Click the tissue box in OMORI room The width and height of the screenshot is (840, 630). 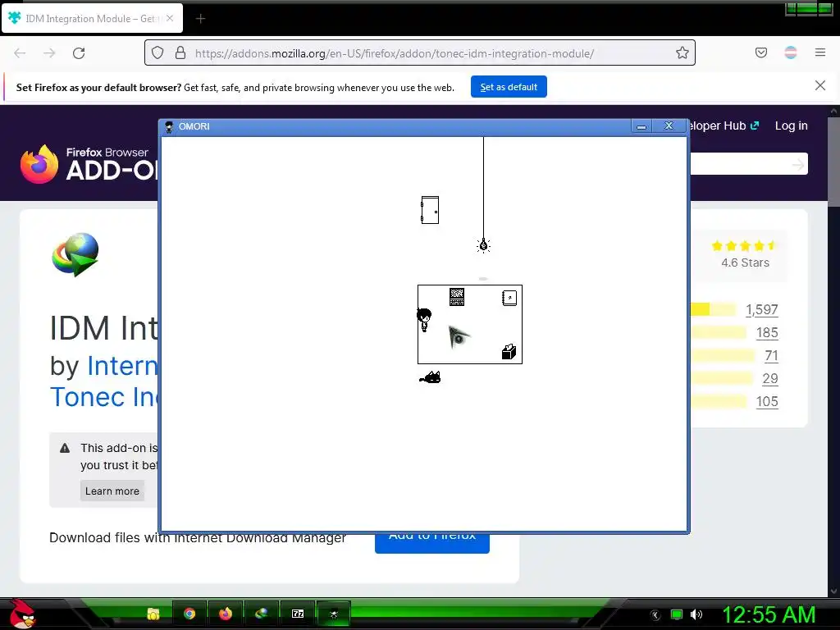click(509, 351)
